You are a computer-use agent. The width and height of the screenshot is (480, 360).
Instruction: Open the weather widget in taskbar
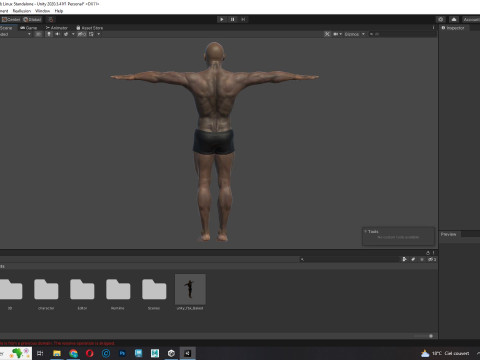(445, 353)
